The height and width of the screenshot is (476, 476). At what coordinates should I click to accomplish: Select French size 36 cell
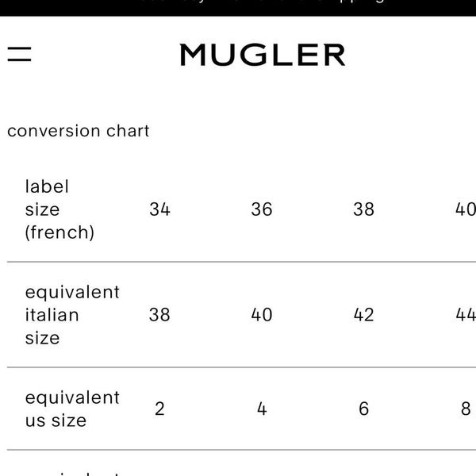tap(262, 209)
